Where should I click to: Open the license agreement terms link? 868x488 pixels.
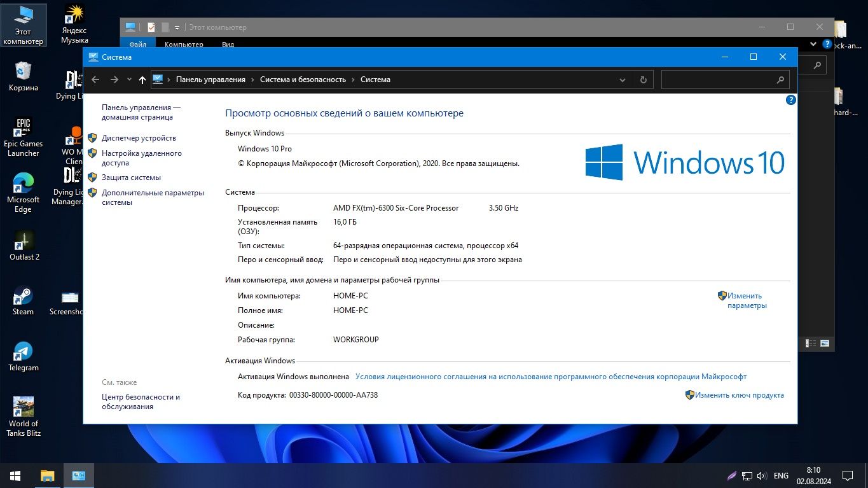point(551,377)
